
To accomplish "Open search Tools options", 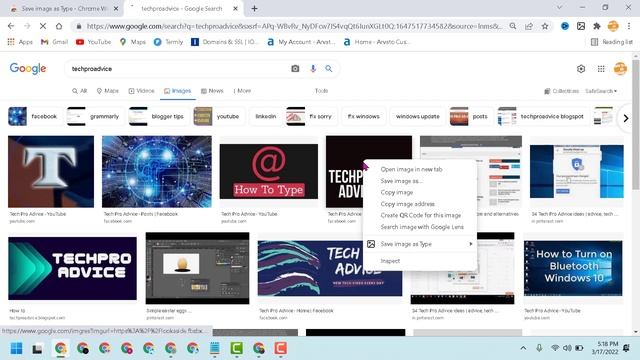I will [x=321, y=91].
